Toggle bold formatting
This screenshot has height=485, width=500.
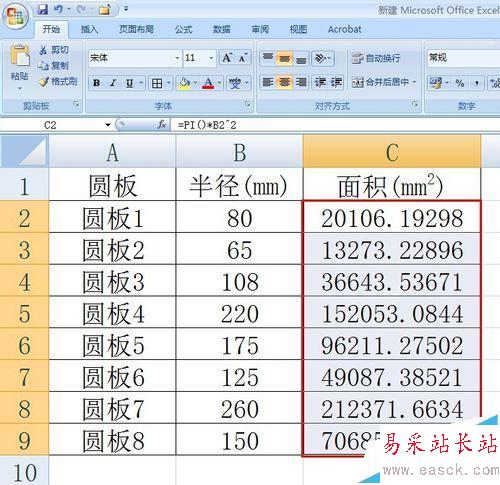[x=97, y=83]
